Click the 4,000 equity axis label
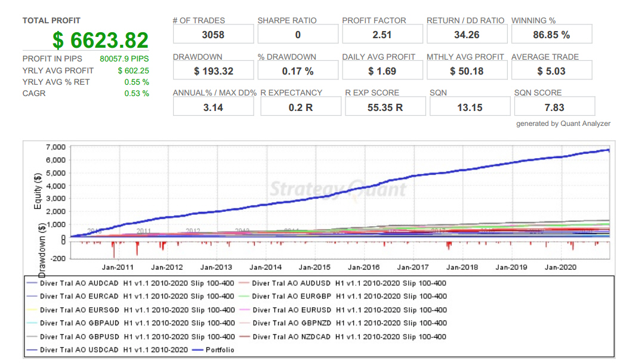 pos(55,186)
